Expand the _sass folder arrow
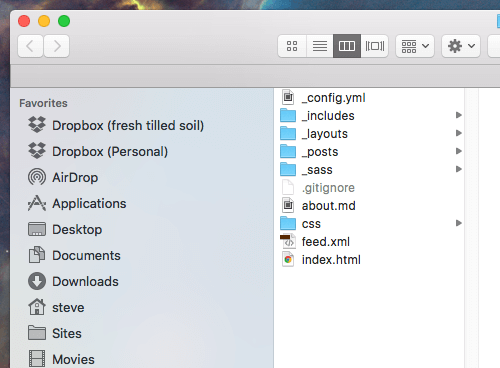 (459, 169)
